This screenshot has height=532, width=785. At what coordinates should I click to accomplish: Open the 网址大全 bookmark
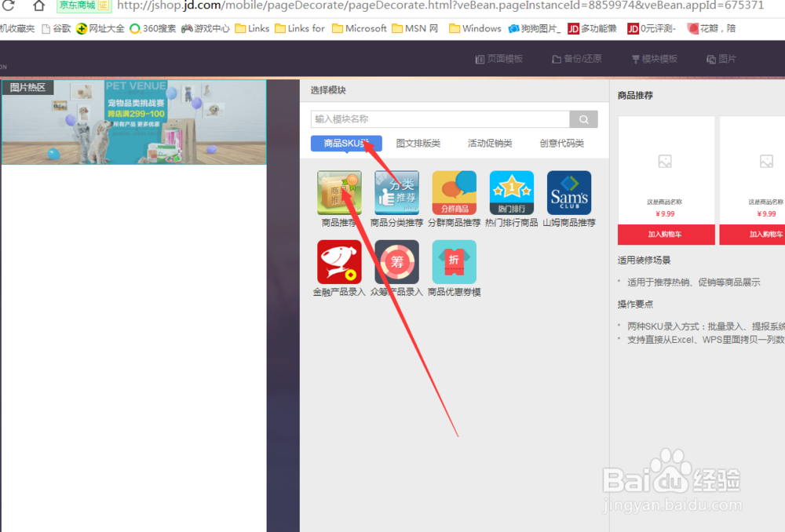[x=100, y=28]
